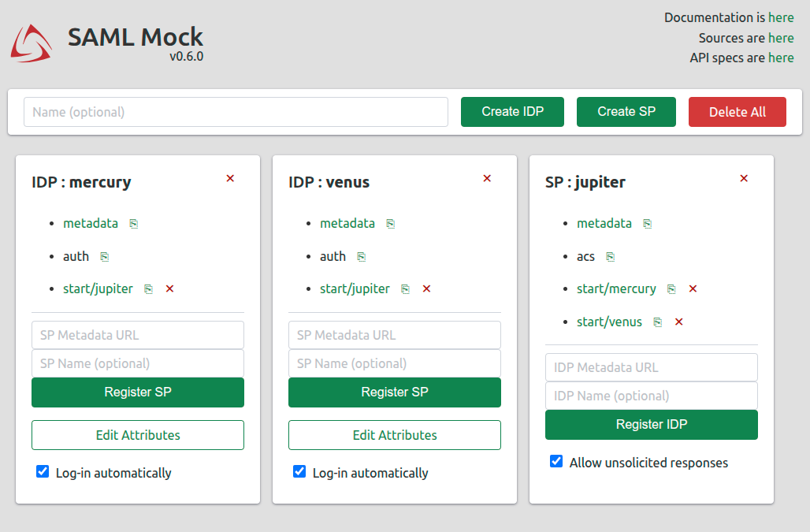Open the Documentation 'here' link
The width and height of the screenshot is (810, 532).
pyautogui.click(x=781, y=17)
